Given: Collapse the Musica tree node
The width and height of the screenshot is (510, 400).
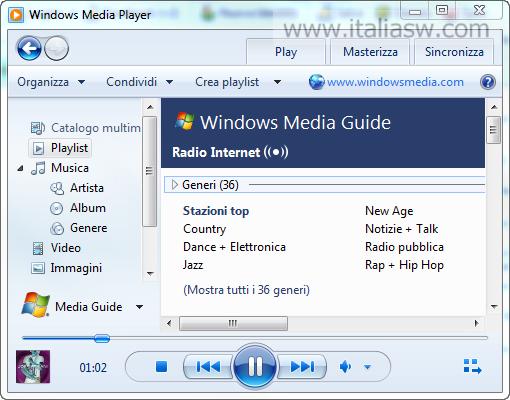Looking at the screenshot, I should [21, 169].
